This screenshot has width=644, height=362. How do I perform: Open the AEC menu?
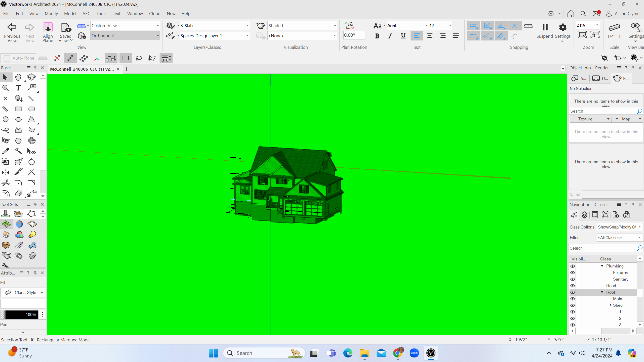coord(86,14)
